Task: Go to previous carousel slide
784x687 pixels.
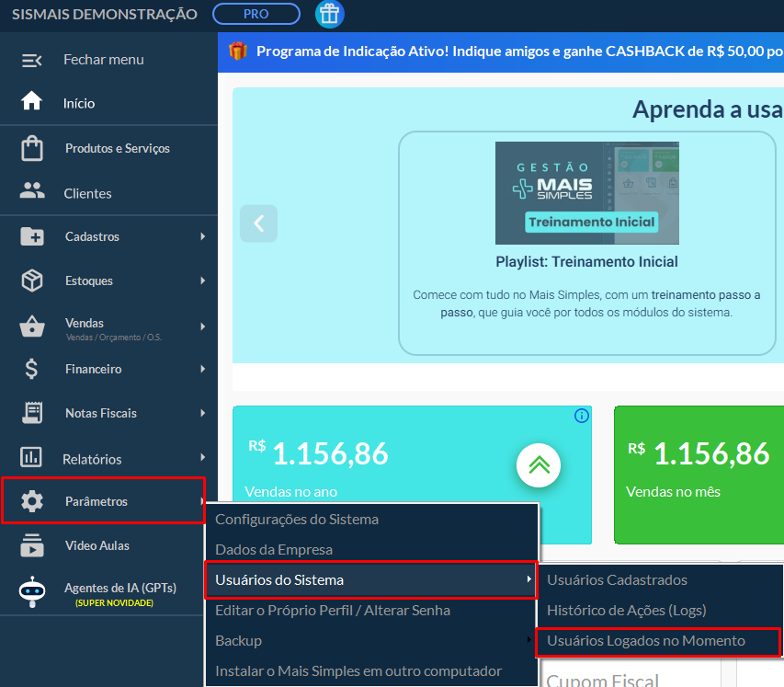Action: [x=258, y=223]
